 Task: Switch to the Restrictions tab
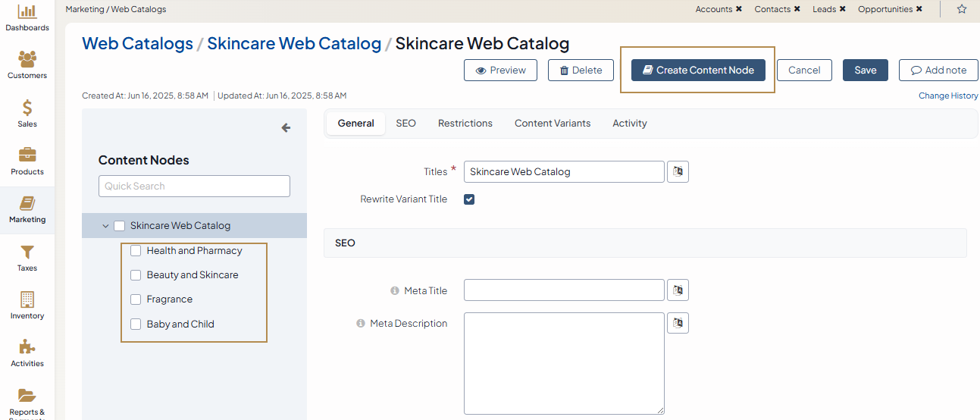tap(465, 124)
